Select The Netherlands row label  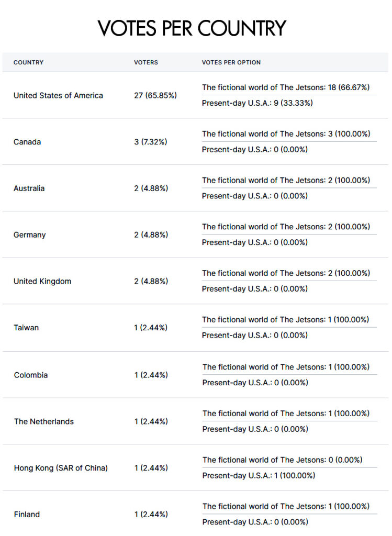[x=44, y=421]
